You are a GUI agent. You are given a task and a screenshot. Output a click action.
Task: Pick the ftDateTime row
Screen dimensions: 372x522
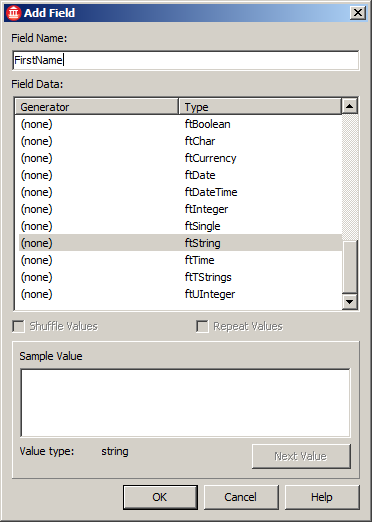180,192
